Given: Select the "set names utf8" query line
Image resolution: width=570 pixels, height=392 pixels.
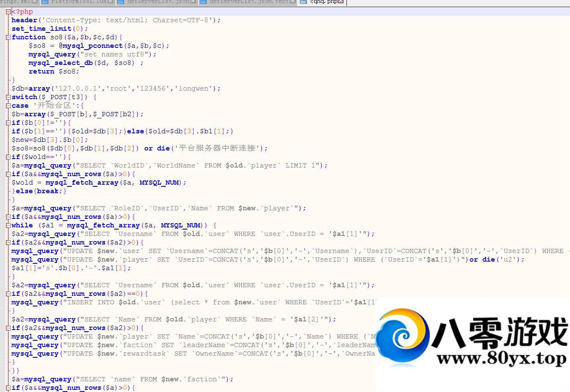Looking at the screenshot, I should [x=92, y=54].
